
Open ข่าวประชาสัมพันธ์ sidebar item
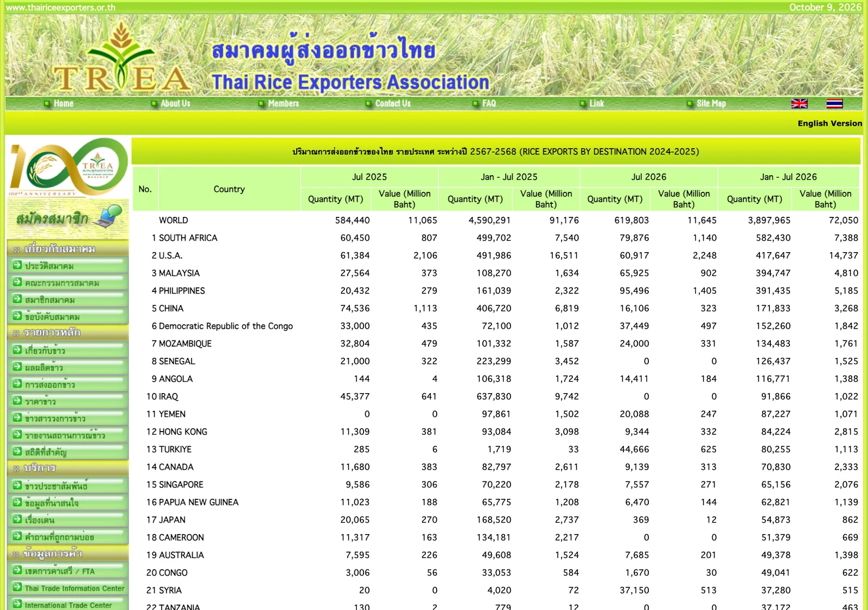click(68, 486)
